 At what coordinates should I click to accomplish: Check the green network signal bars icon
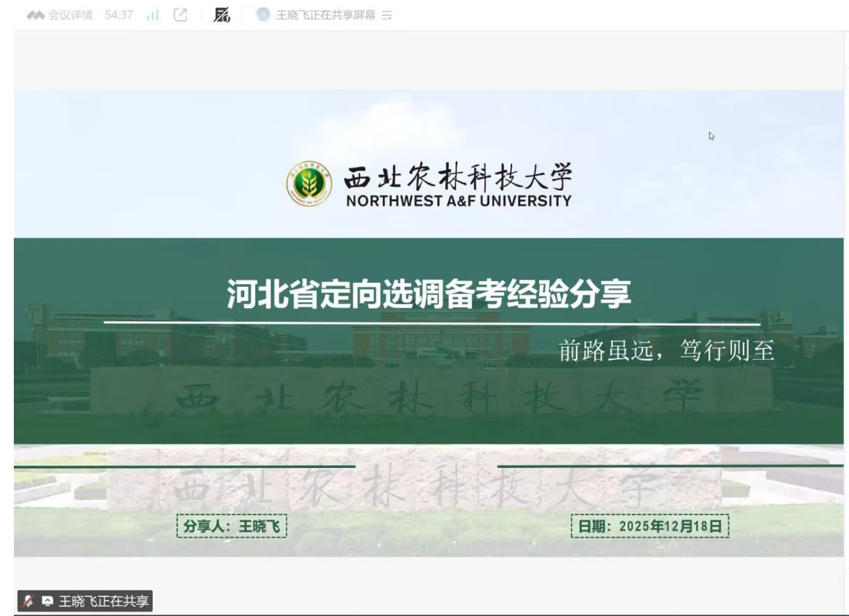153,15
